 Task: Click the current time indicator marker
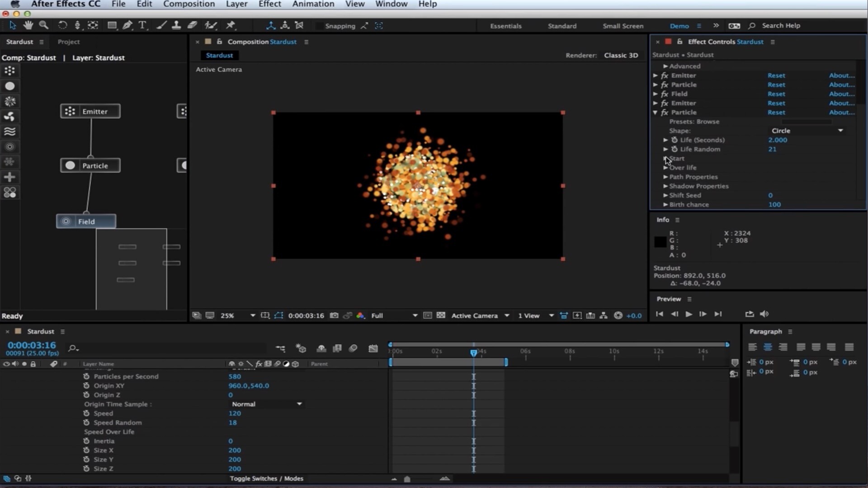click(x=473, y=352)
